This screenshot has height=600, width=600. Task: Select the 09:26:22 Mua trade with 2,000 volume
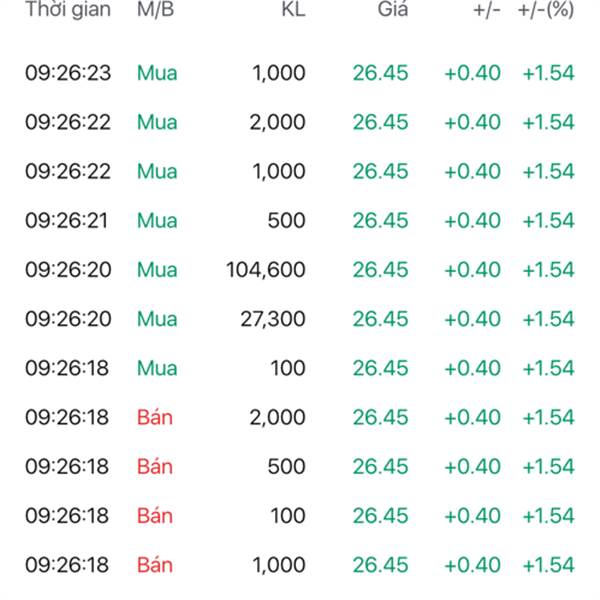coord(300,122)
